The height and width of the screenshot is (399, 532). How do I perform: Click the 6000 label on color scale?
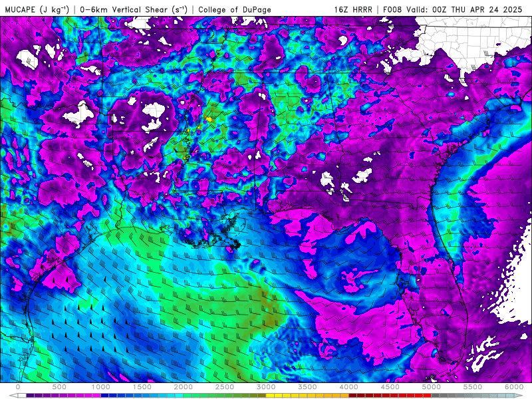[514, 387]
